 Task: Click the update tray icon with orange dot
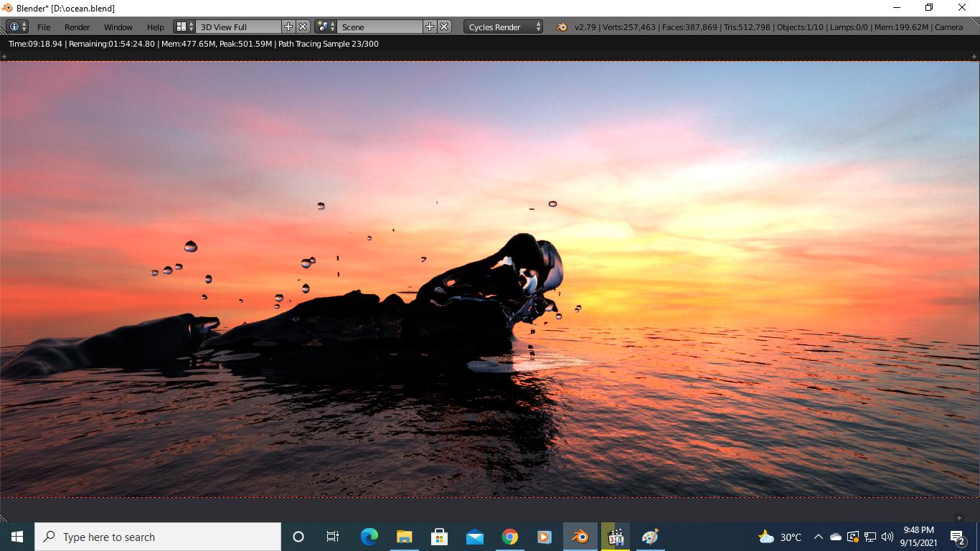point(853,537)
